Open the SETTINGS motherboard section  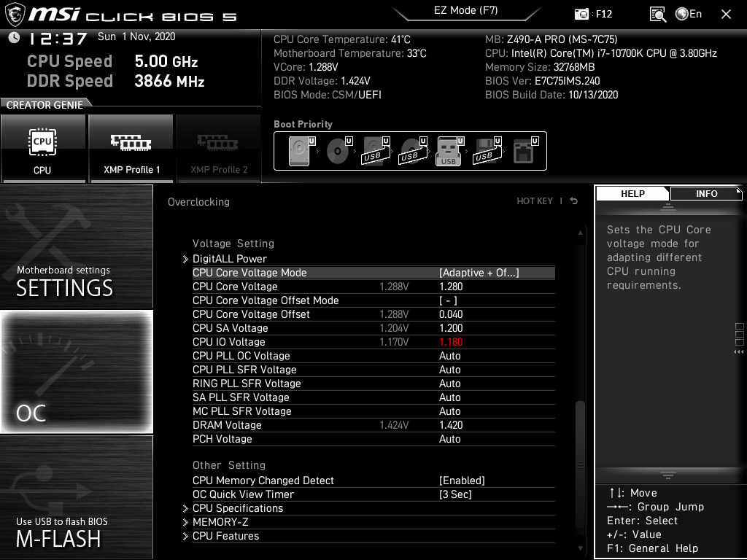pos(77,246)
